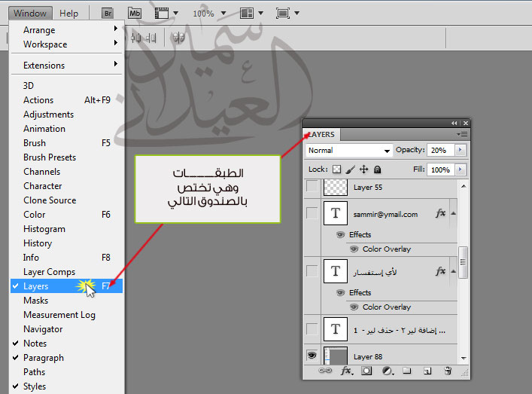Show the sammir@ymail.com layer

click(312, 213)
